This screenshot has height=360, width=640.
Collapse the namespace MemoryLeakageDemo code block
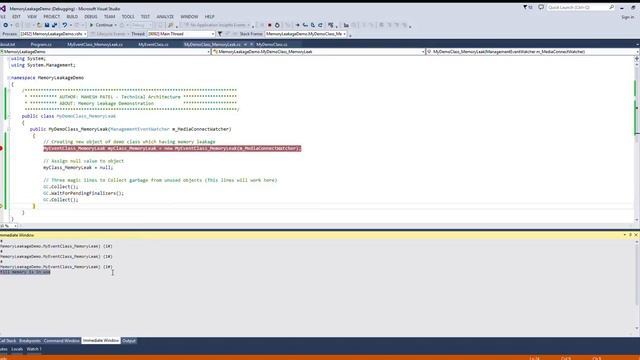coord(9,78)
